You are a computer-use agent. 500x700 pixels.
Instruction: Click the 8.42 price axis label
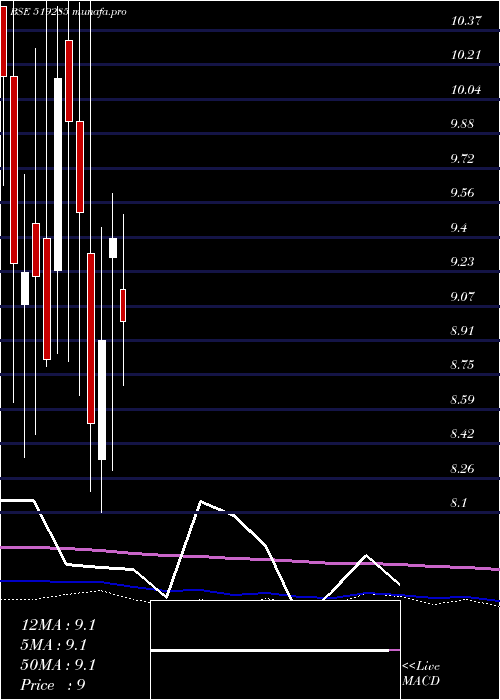[x=462, y=434]
